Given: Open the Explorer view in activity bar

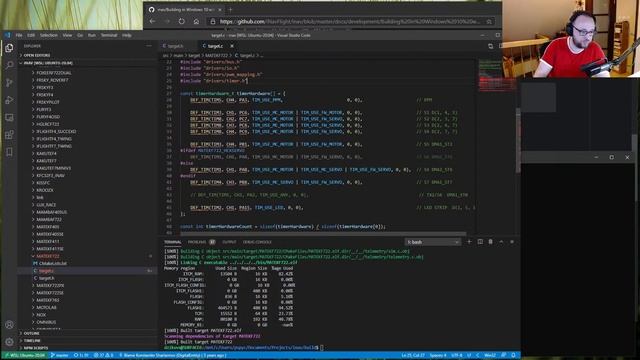Looking at the screenshot, I should (9, 48).
